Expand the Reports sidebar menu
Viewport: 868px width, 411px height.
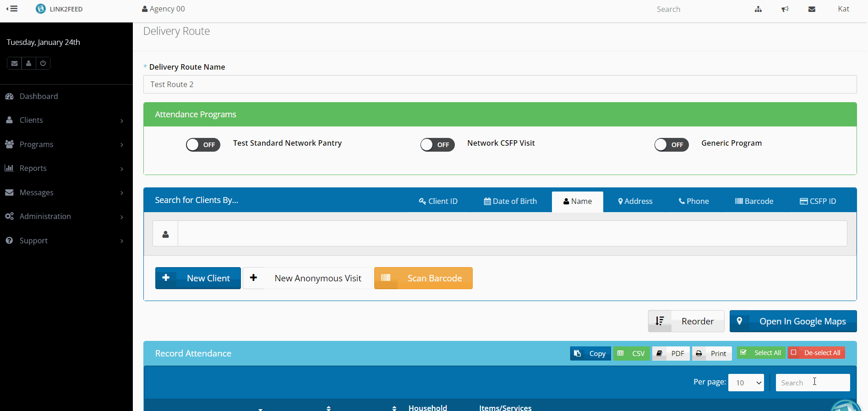tap(64, 168)
